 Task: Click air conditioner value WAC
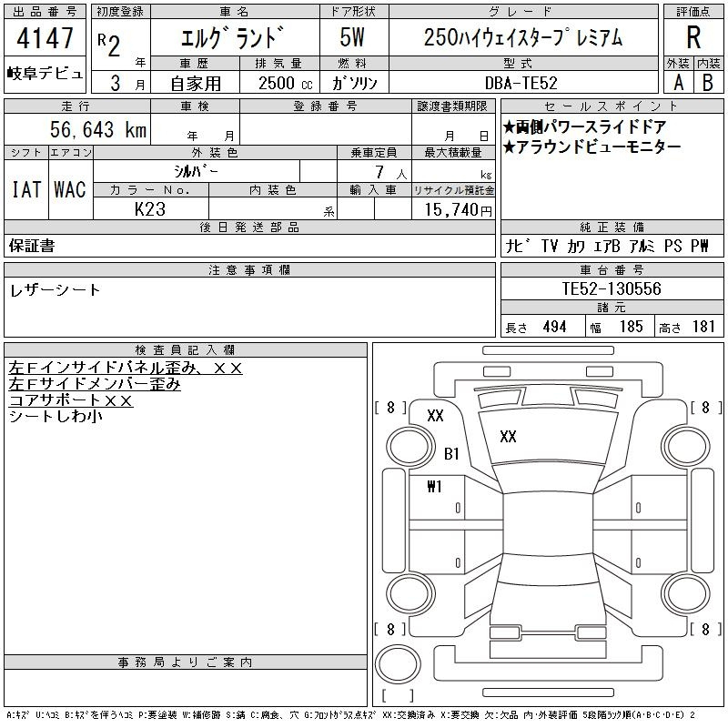point(70,189)
